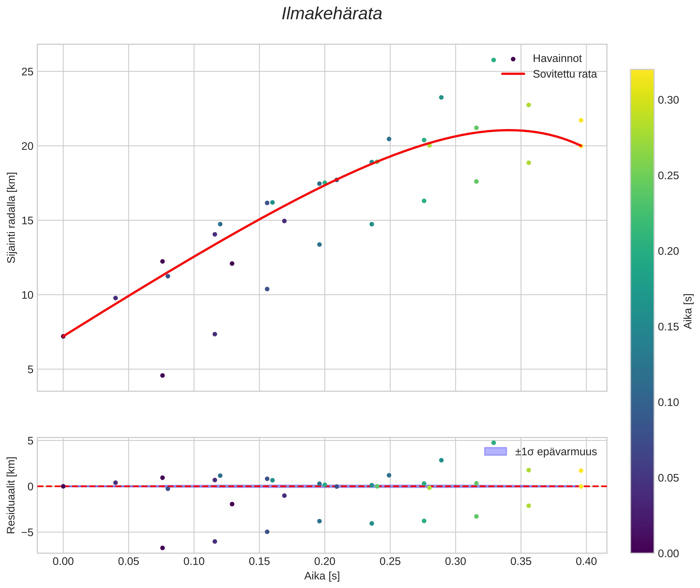Click the lowest point in residual plot
The height and width of the screenshot is (588, 700).
click(162, 548)
